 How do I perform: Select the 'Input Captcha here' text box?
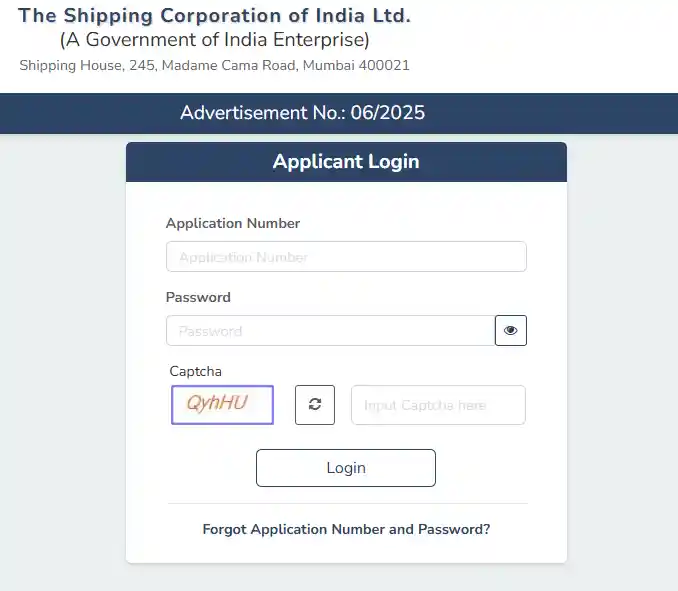click(x=438, y=405)
